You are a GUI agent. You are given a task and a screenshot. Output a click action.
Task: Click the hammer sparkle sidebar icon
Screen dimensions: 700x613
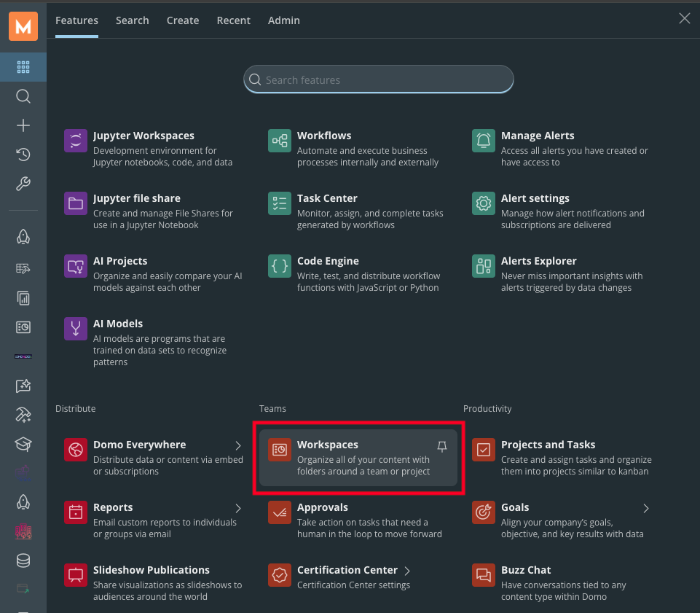[23, 415]
